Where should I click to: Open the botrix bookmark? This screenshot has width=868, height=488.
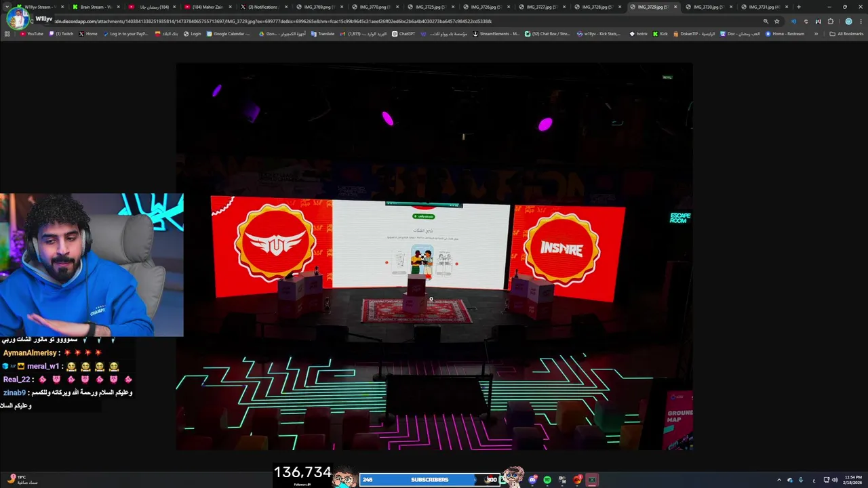(x=639, y=34)
